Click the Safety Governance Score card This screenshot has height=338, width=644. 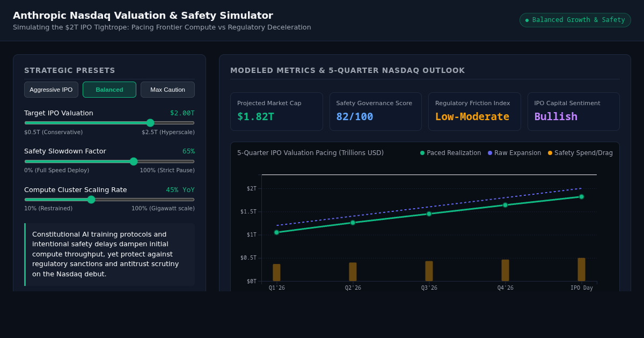click(x=376, y=112)
